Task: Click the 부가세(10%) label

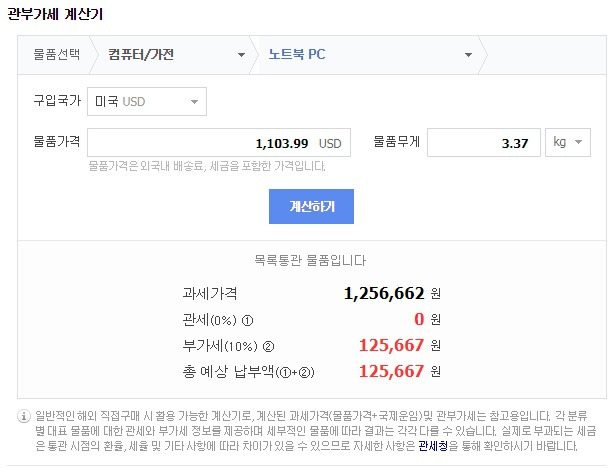Action: [x=228, y=345]
